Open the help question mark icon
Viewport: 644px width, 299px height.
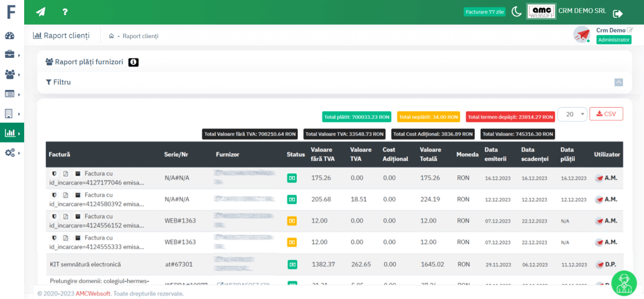pyautogui.click(x=65, y=12)
